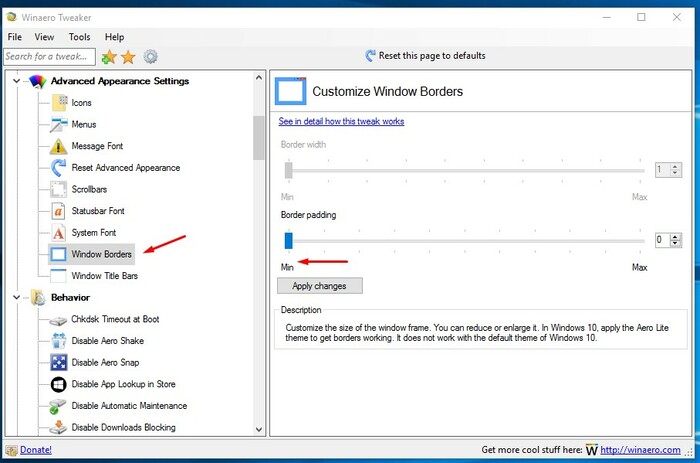Screen dimensions: 700x463
Task: Click the Behavior folder icon
Action: 38,298
